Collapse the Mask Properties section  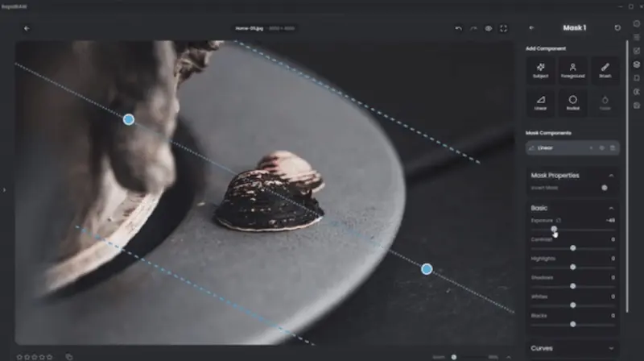click(611, 176)
